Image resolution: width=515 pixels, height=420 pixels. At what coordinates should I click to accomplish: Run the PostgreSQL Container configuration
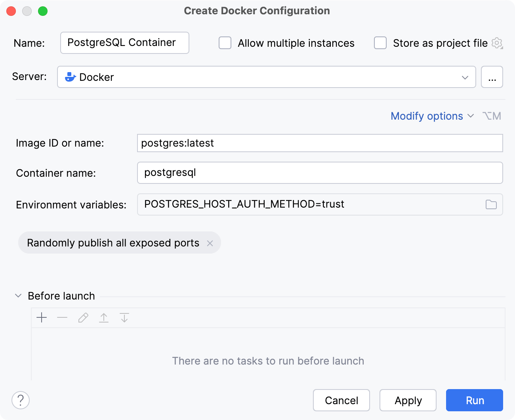474,400
